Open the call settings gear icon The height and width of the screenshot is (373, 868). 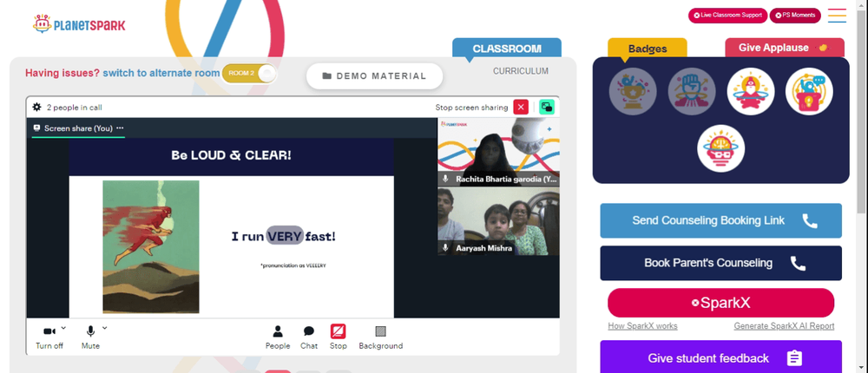tap(37, 108)
